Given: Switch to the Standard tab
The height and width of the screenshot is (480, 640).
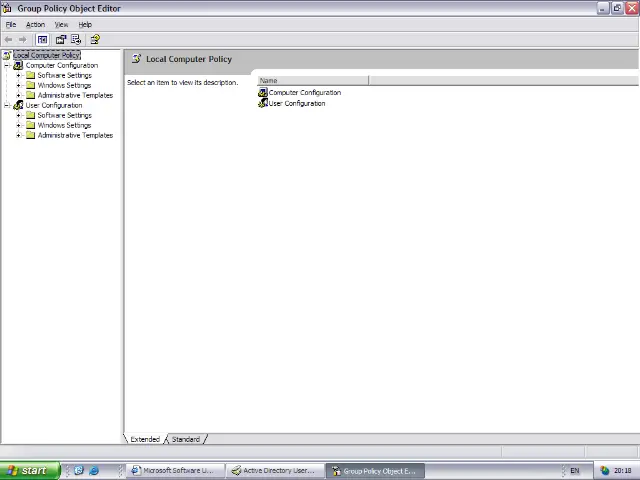Looking at the screenshot, I should tap(186, 439).
